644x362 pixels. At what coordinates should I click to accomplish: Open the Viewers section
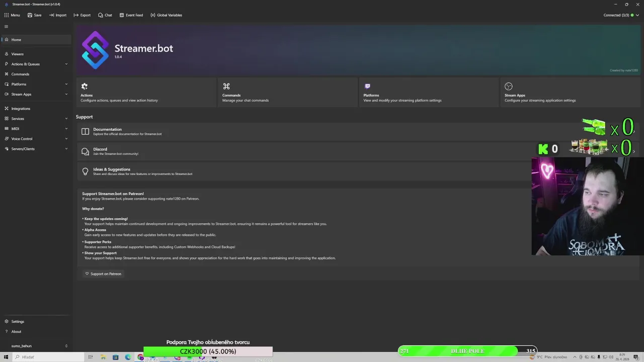tap(36, 54)
